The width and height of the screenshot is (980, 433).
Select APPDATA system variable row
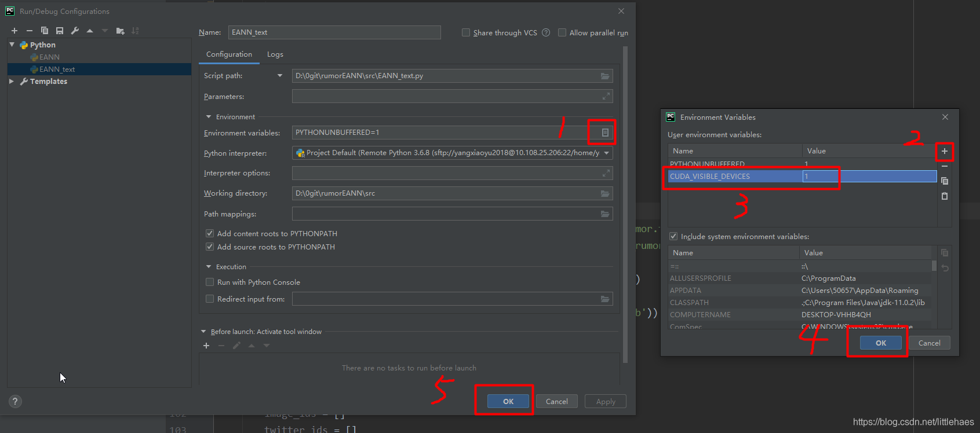(x=800, y=291)
